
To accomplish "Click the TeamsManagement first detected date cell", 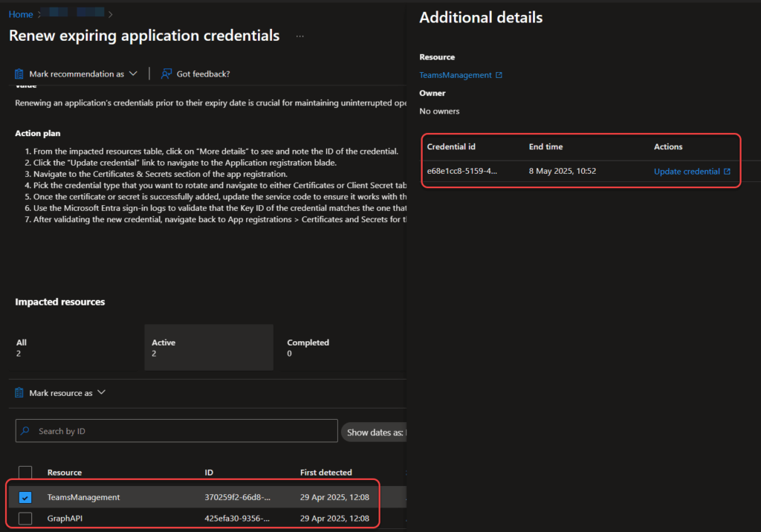I will pyautogui.click(x=334, y=497).
